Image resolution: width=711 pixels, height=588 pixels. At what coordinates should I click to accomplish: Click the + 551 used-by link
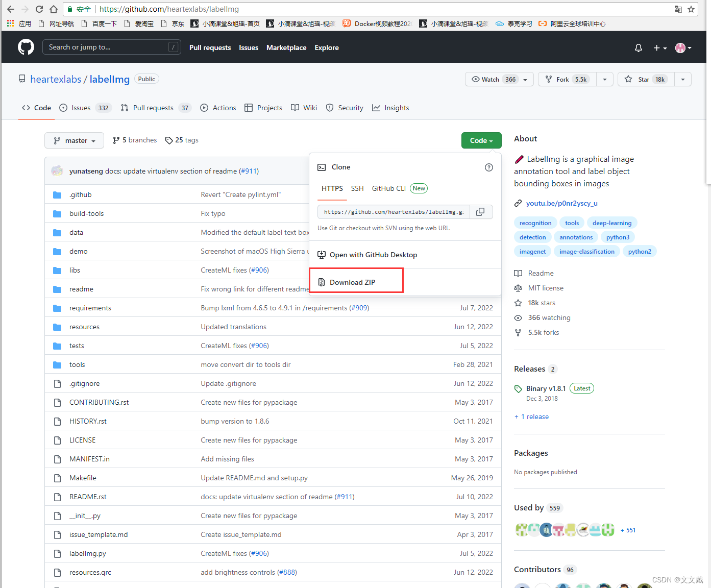[628, 530]
